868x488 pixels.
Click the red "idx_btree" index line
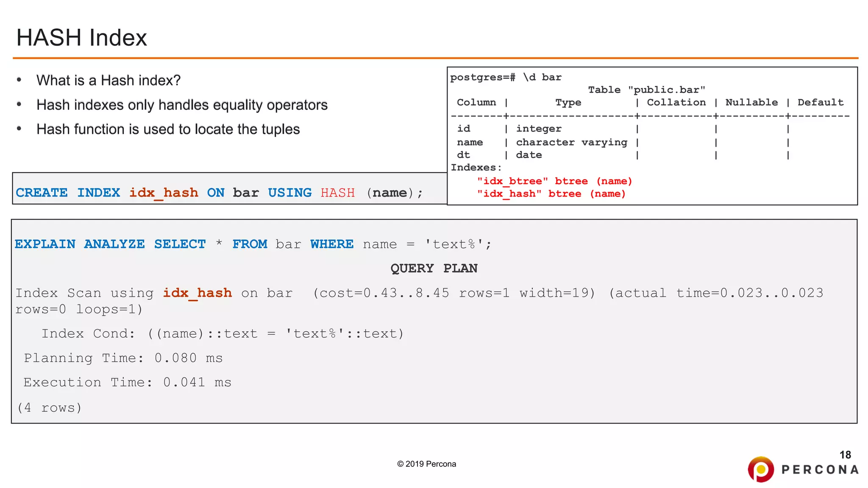(554, 181)
